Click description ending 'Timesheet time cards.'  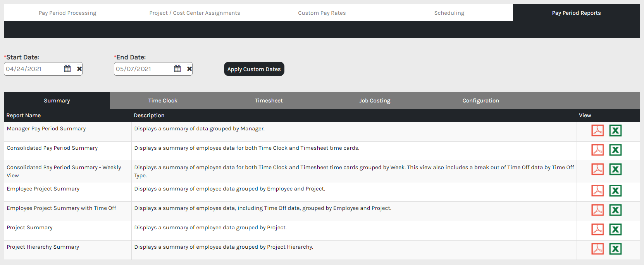(247, 148)
